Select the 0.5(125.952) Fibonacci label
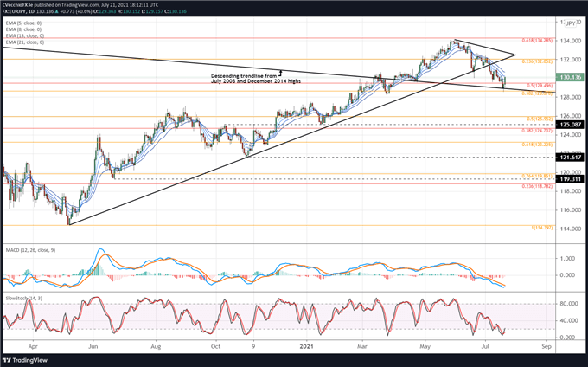 point(540,119)
